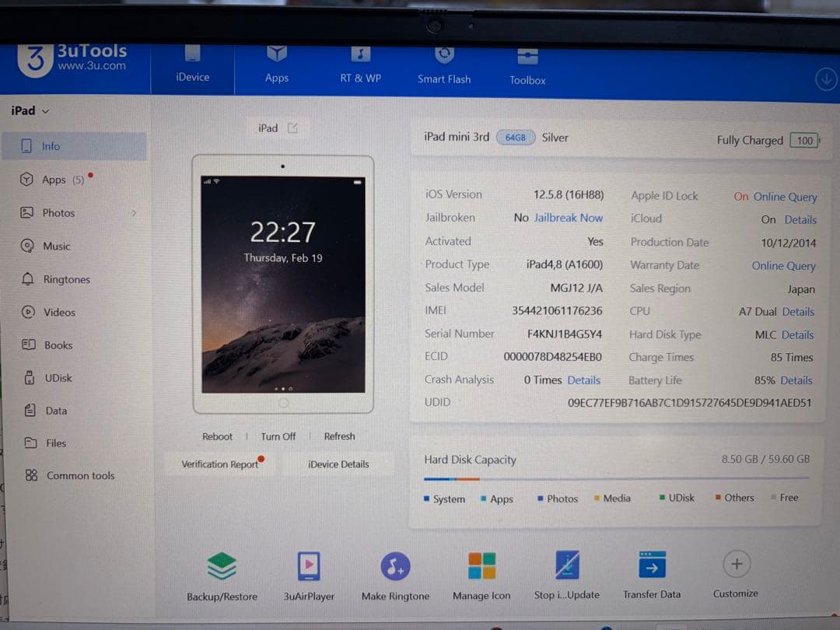Expand the Photos submenu chevron
The image size is (840, 630).
[x=134, y=212]
